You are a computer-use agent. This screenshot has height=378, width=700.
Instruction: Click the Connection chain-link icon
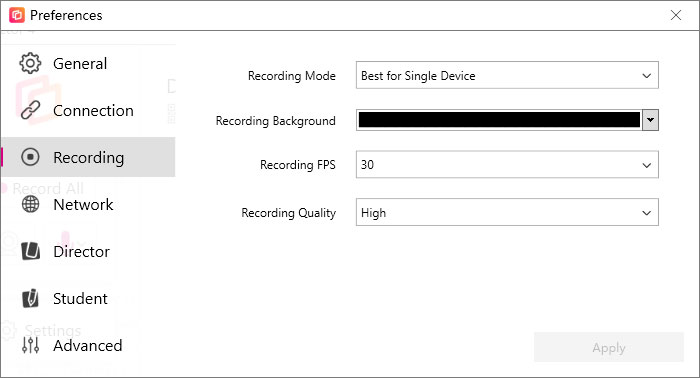coord(30,110)
